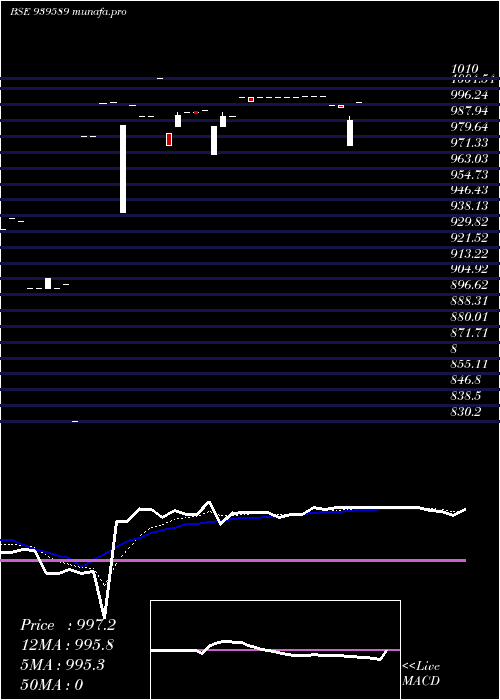
Task: Click the 946.43 price label
Action: (x=469, y=190)
